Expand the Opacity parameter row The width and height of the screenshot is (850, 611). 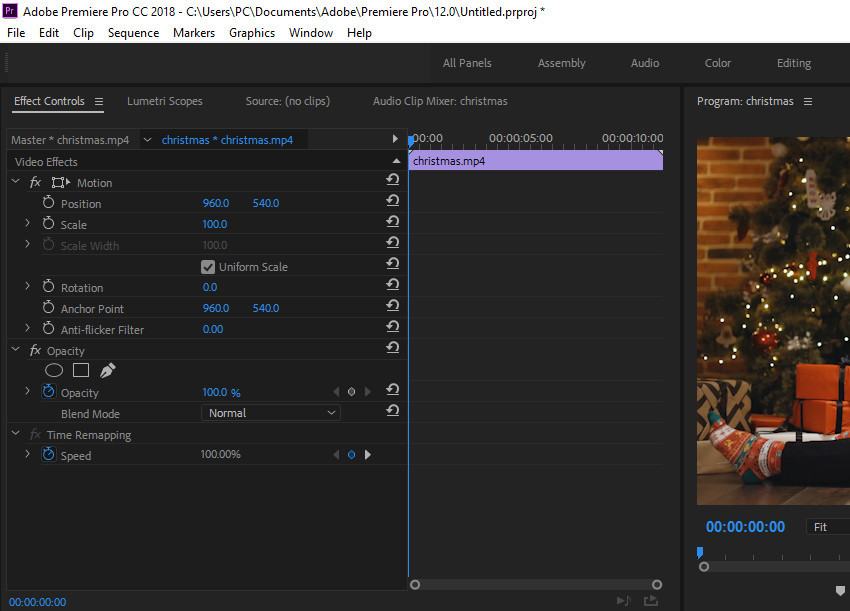click(x=27, y=391)
